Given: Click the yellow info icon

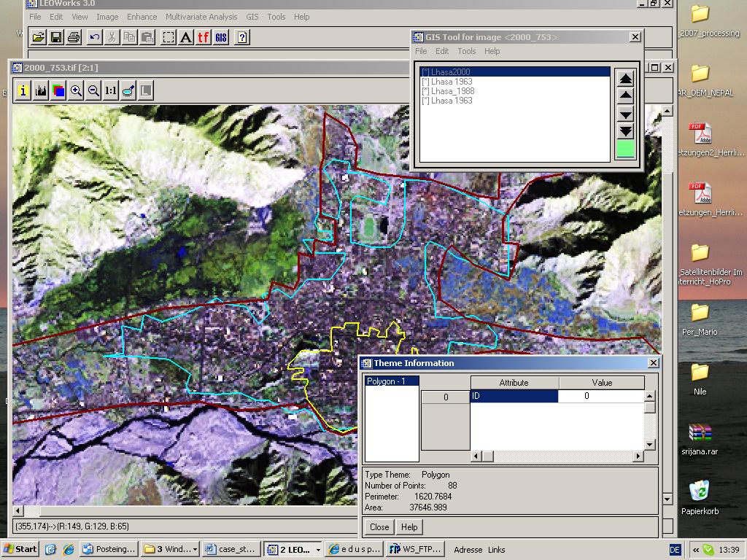Looking at the screenshot, I should (x=23, y=90).
